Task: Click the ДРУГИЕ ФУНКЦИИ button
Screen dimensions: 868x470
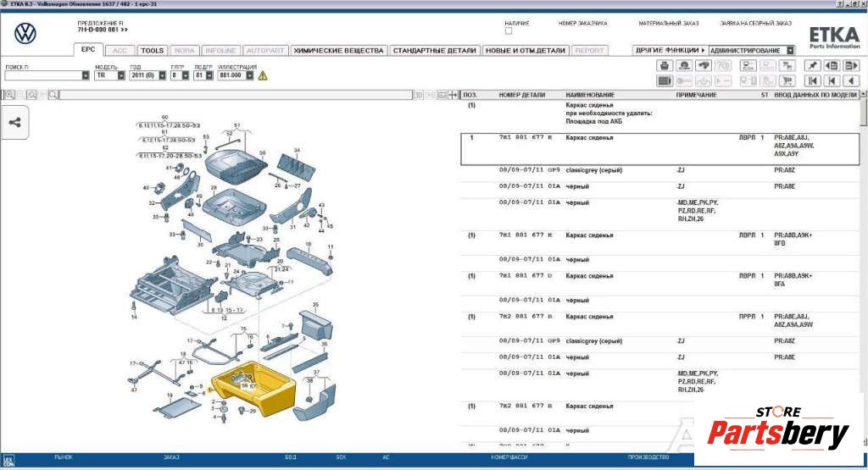Action: [670, 50]
